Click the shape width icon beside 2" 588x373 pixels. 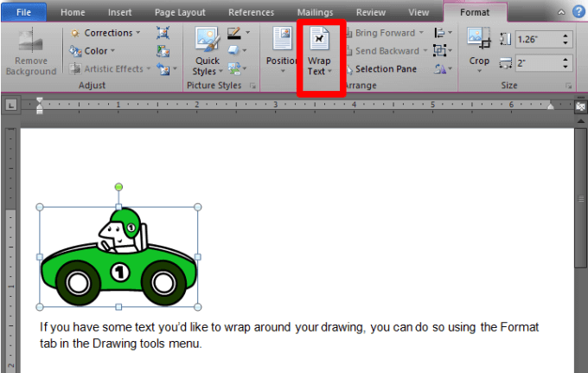point(505,63)
